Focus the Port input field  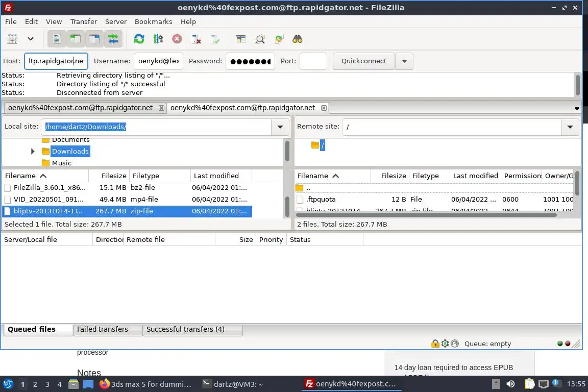(x=313, y=61)
